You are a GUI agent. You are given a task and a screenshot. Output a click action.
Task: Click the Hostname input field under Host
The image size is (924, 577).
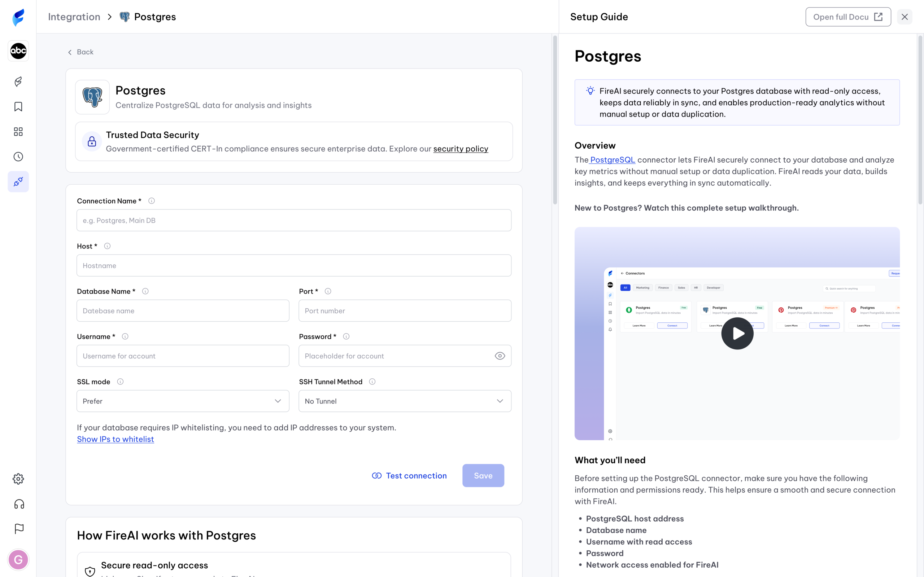click(x=293, y=265)
